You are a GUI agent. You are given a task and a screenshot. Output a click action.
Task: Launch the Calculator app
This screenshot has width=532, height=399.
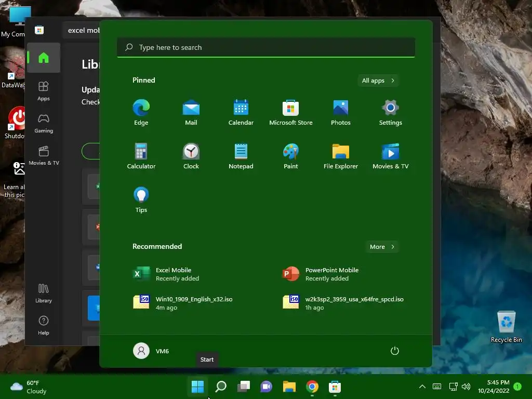141,156
